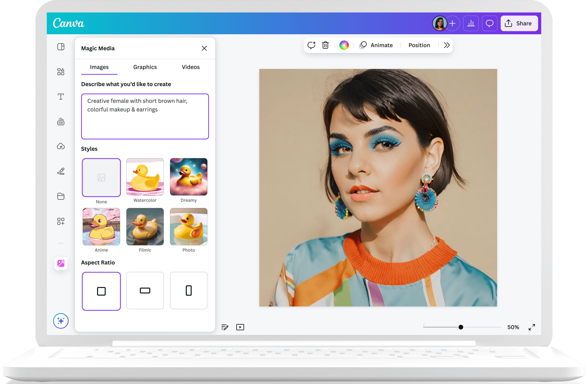This screenshot has height=384, width=588.
Task: Click the trash delete icon
Action: click(x=325, y=45)
